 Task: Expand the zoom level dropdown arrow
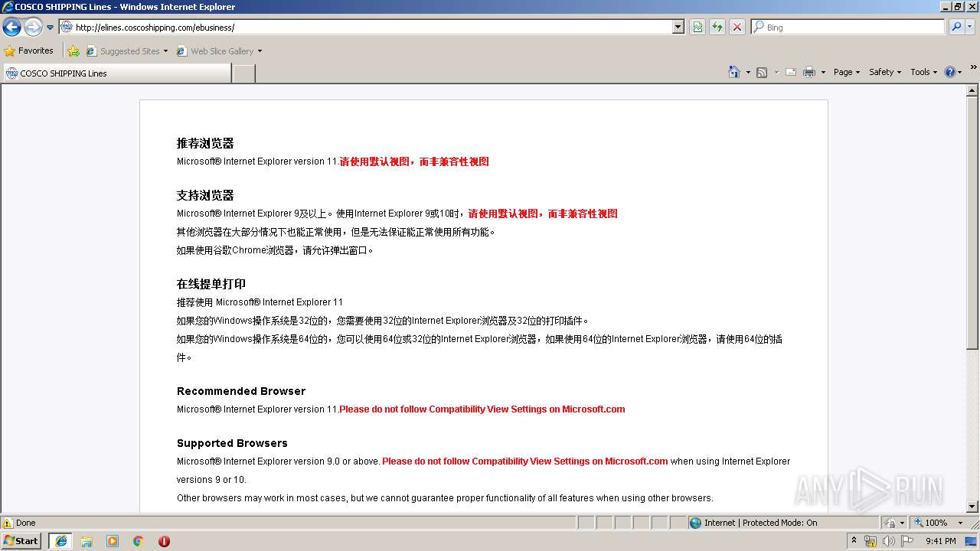(x=960, y=523)
